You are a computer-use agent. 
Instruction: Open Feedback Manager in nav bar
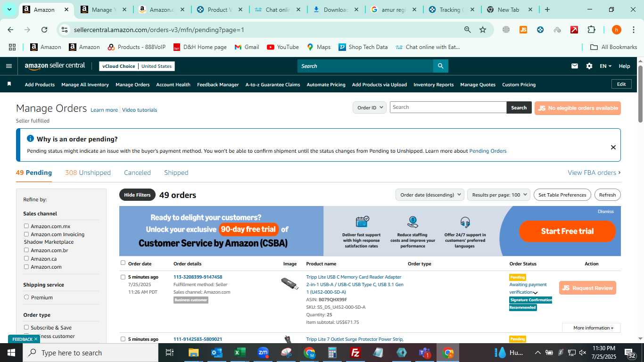click(218, 84)
